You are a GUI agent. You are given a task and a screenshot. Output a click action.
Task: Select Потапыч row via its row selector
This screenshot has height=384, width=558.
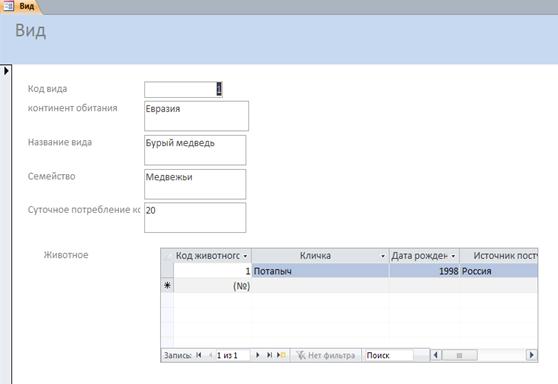167,271
